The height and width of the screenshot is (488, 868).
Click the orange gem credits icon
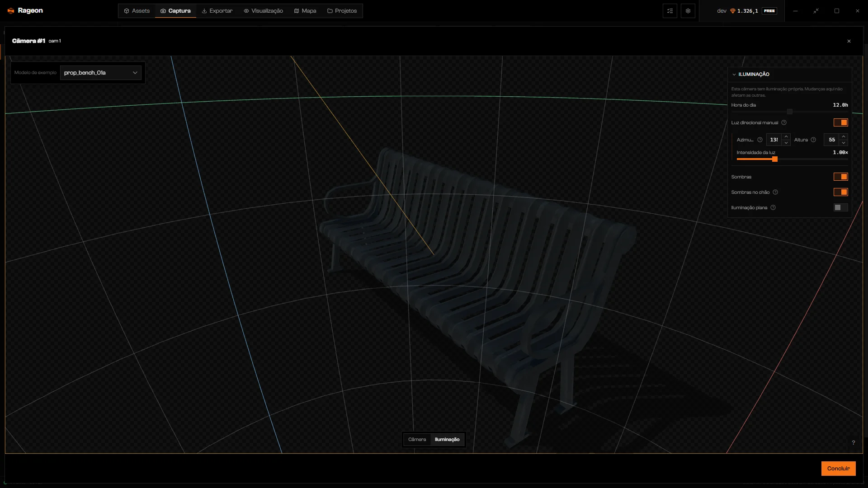pyautogui.click(x=733, y=11)
